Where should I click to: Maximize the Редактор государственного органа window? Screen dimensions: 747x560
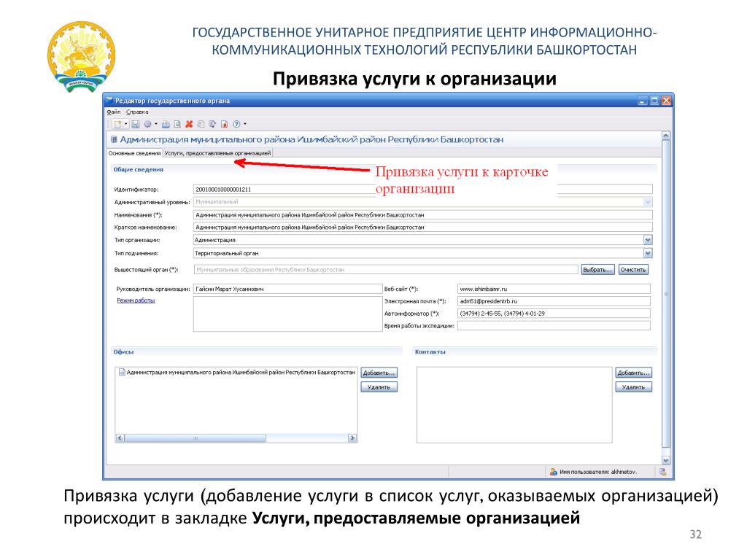[x=654, y=101]
